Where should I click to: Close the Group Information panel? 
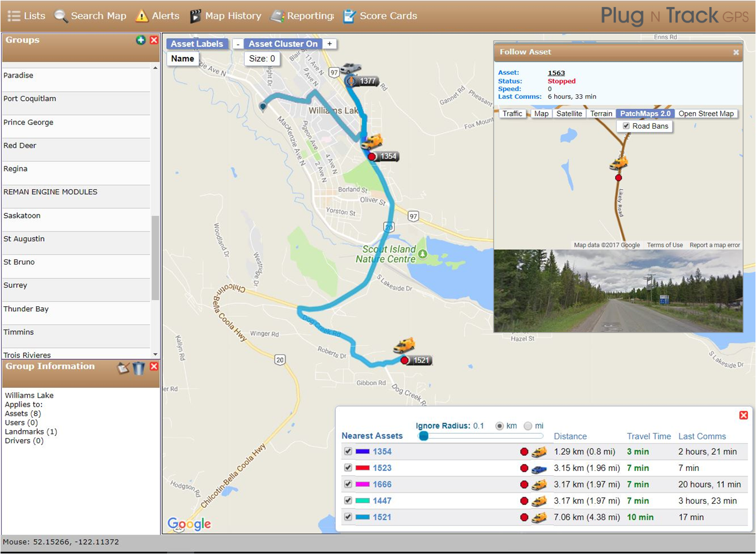[x=154, y=366]
